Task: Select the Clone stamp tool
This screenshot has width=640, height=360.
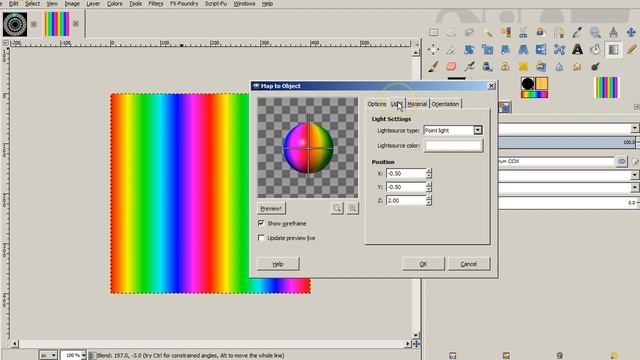Action: click(x=505, y=67)
